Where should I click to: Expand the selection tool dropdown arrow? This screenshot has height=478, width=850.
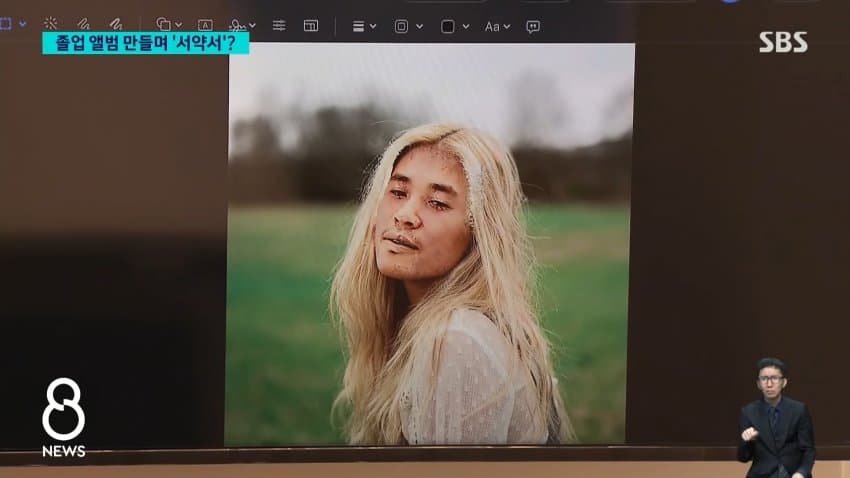[x=23, y=24]
